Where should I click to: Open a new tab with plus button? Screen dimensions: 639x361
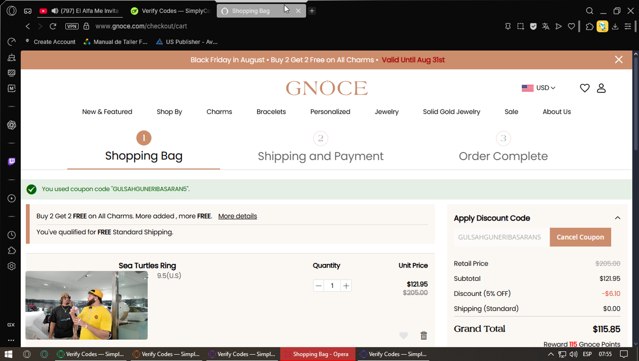(312, 11)
